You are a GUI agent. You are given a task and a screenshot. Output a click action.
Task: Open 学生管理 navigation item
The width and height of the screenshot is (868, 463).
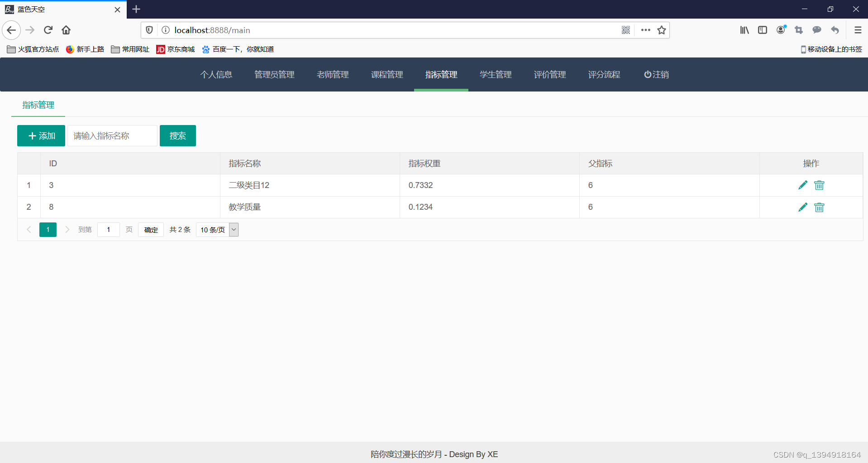(496, 75)
